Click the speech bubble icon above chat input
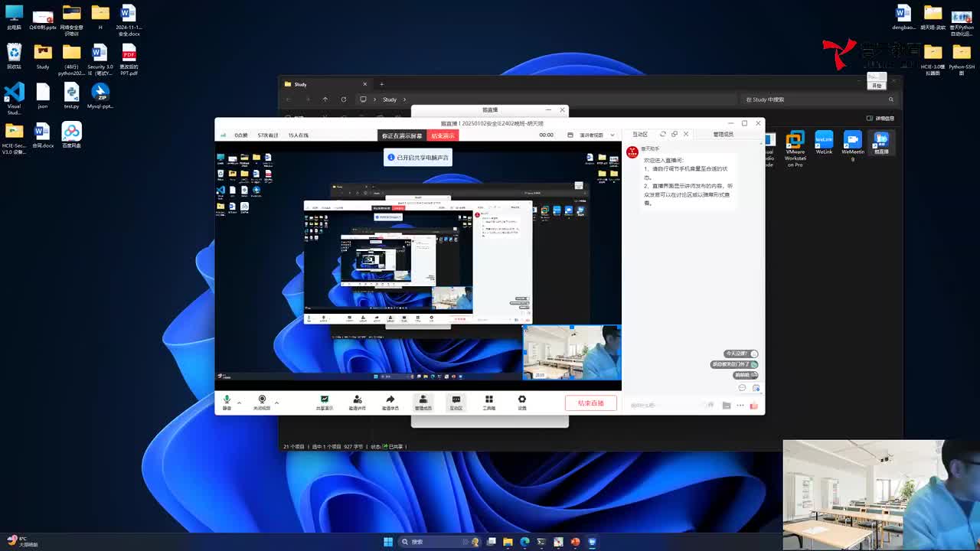The height and width of the screenshot is (551, 980). (742, 388)
